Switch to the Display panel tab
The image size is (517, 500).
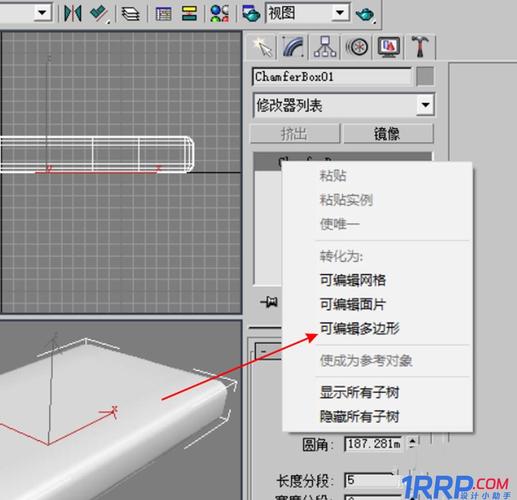(x=388, y=47)
